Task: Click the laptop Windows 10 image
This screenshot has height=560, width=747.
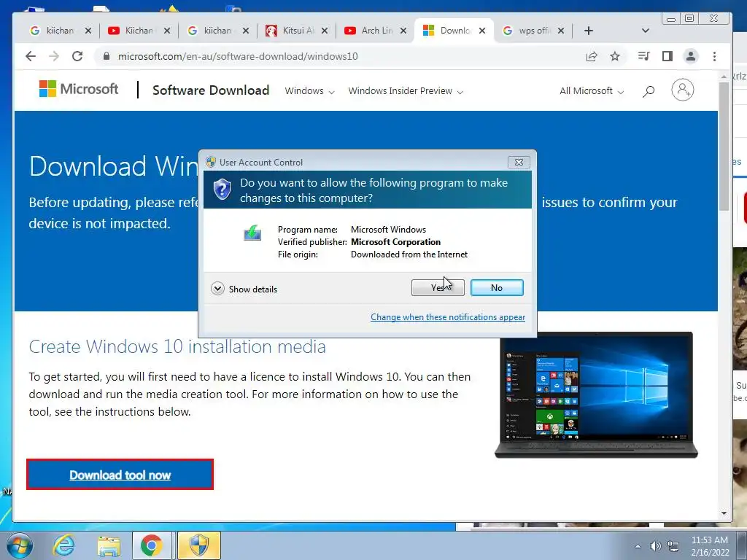Action: 597,394
